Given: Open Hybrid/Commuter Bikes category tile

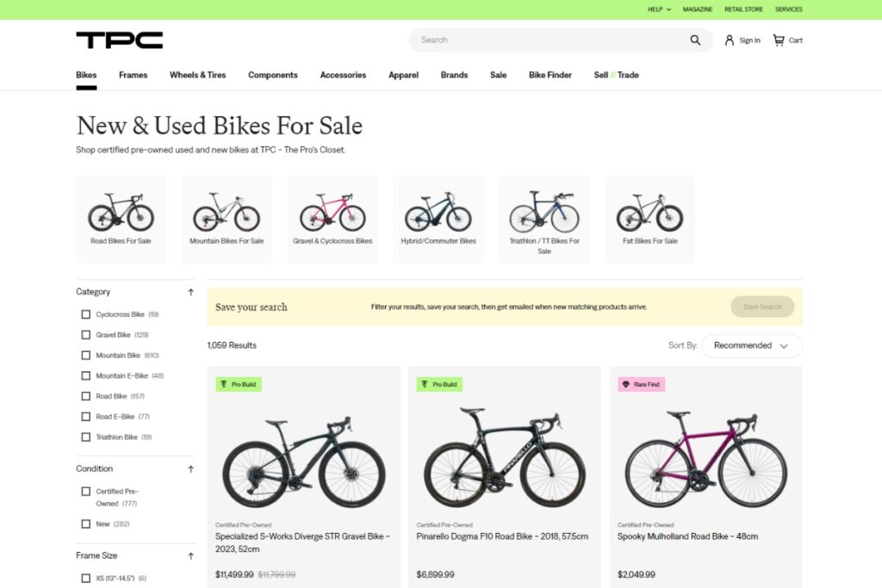Looking at the screenshot, I should 438,220.
